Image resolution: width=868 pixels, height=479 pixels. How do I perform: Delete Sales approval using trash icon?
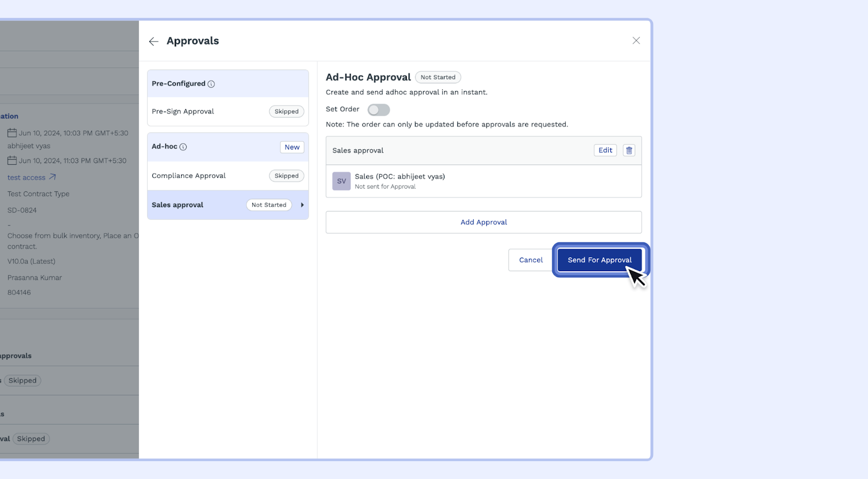tap(629, 150)
